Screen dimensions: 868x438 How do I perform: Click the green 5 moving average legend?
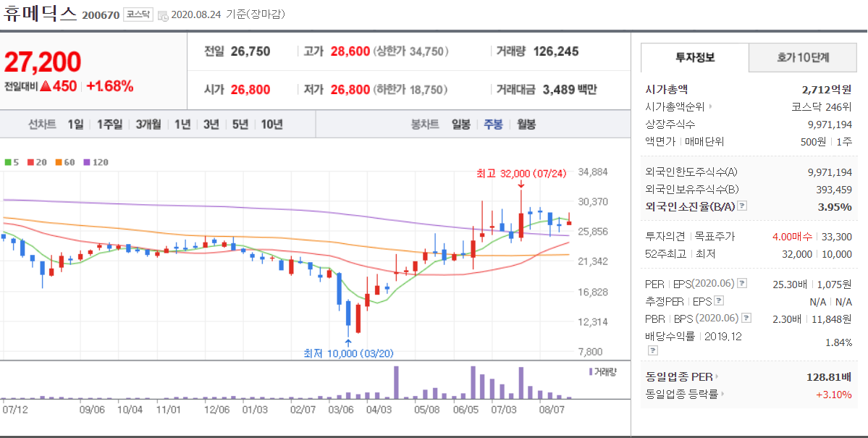12,162
